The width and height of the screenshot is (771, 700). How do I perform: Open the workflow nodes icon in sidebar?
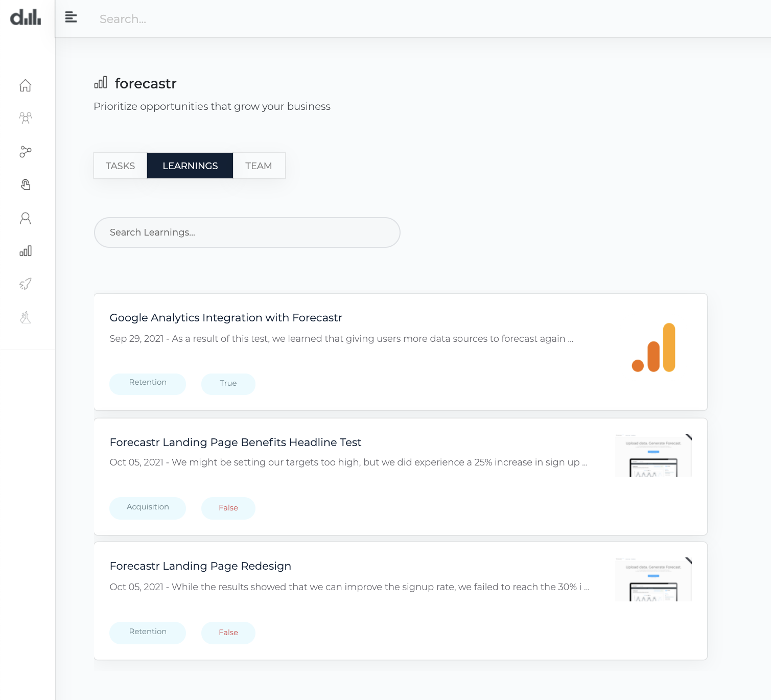(26, 152)
